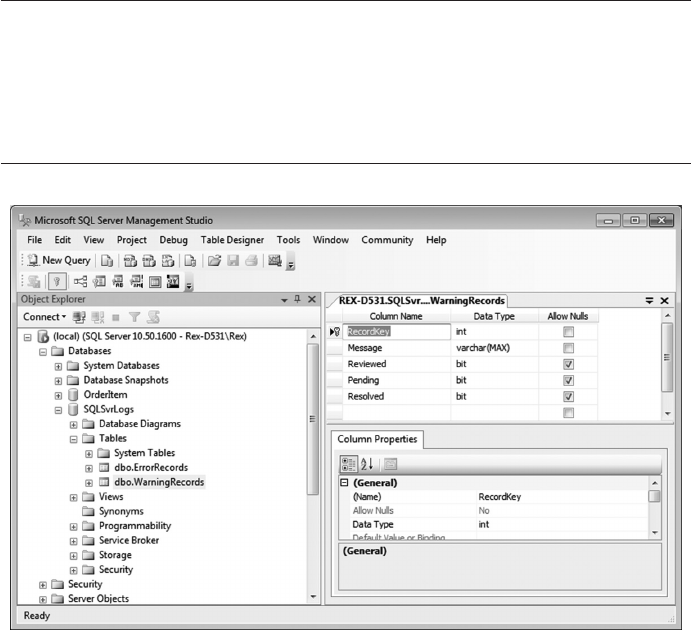Click the Manage Spatial Indexes icon
The image size is (691, 630).
pos(173,282)
